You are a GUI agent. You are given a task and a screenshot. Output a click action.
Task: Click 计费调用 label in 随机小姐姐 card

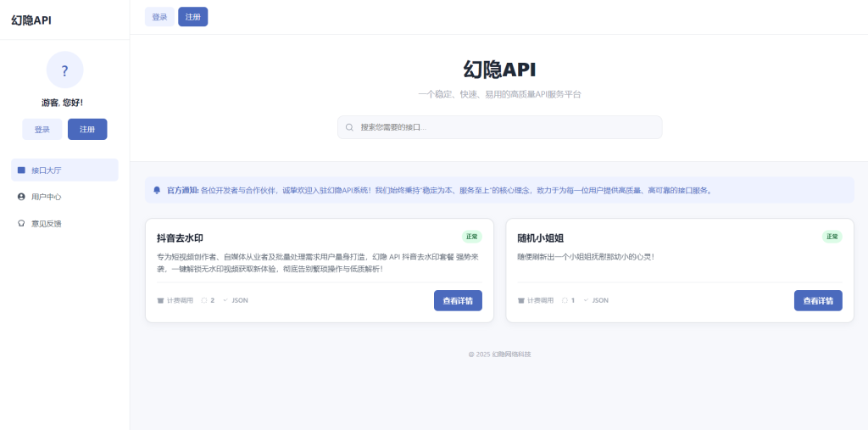(x=540, y=300)
